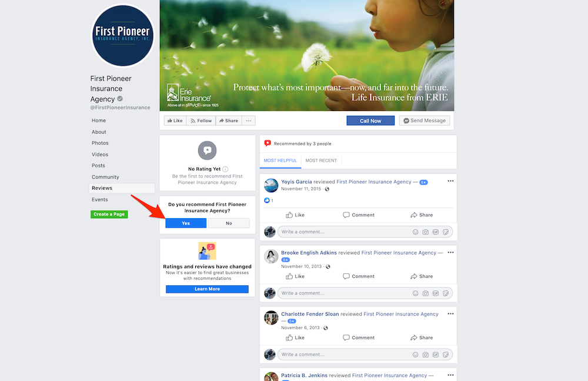
Task: Open the page's more options ellipsis
Action: 249,121
